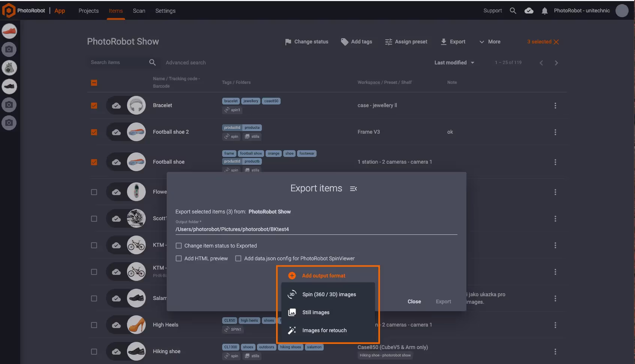Focus the Search items field

coord(118,63)
